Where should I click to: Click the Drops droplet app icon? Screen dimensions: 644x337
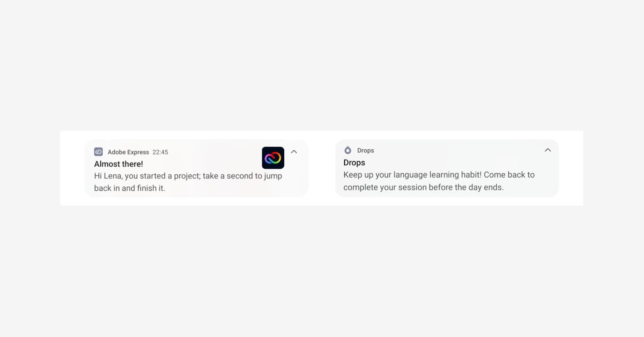348,150
